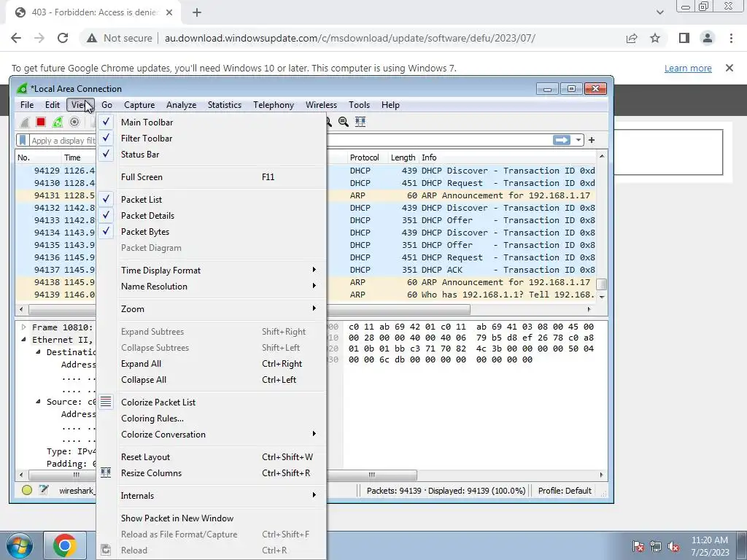Open the Chrome profile avatar
Screen dimensions: 747x560
coord(708,38)
